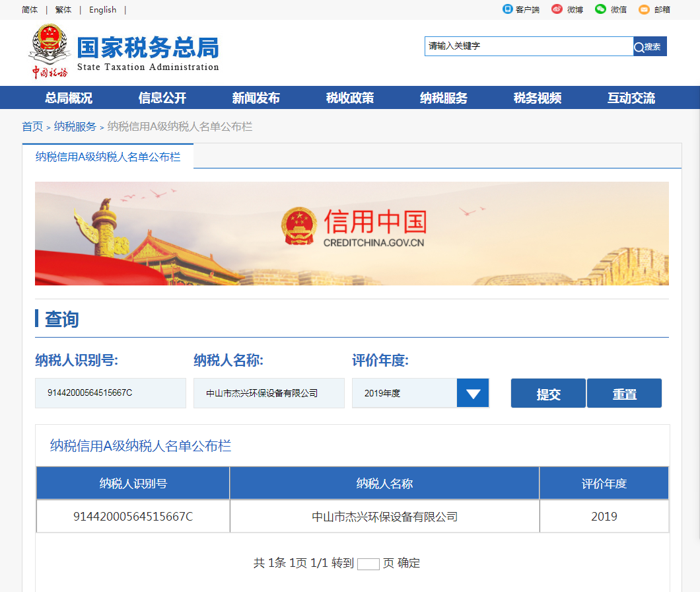700x592 pixels.
Task: Click the 纳税人识别号 input field
Action: click(x=111, y=393)
